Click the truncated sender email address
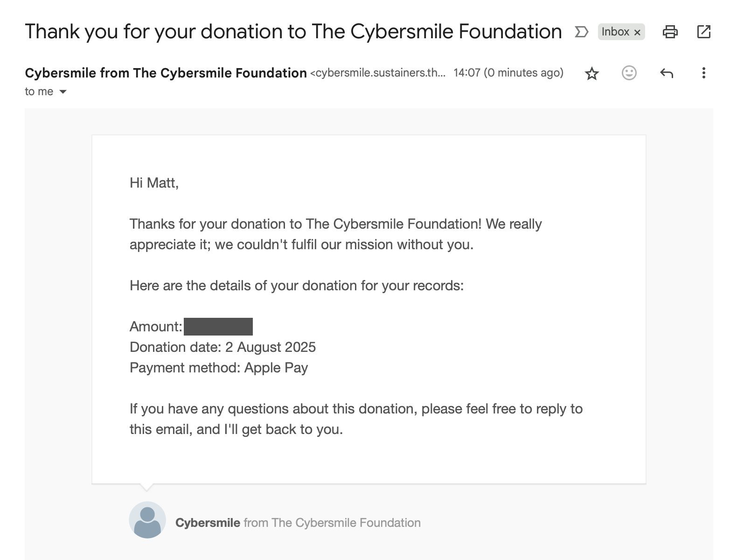 (378, 73)
